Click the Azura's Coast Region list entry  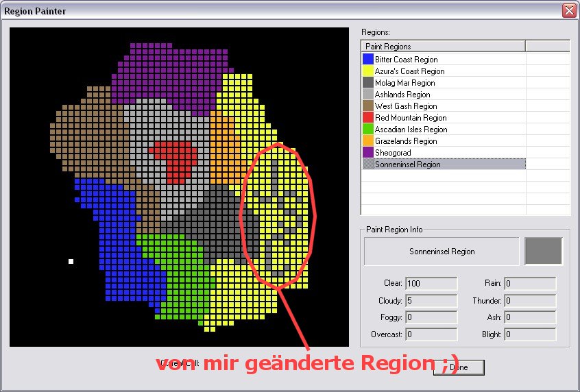coord(409,71)
